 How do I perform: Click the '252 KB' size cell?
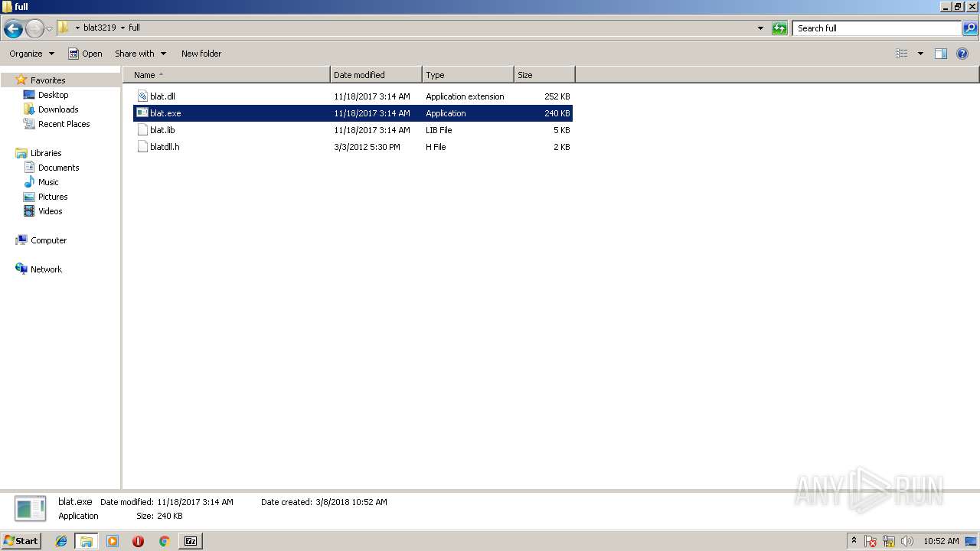click(557, 96)
